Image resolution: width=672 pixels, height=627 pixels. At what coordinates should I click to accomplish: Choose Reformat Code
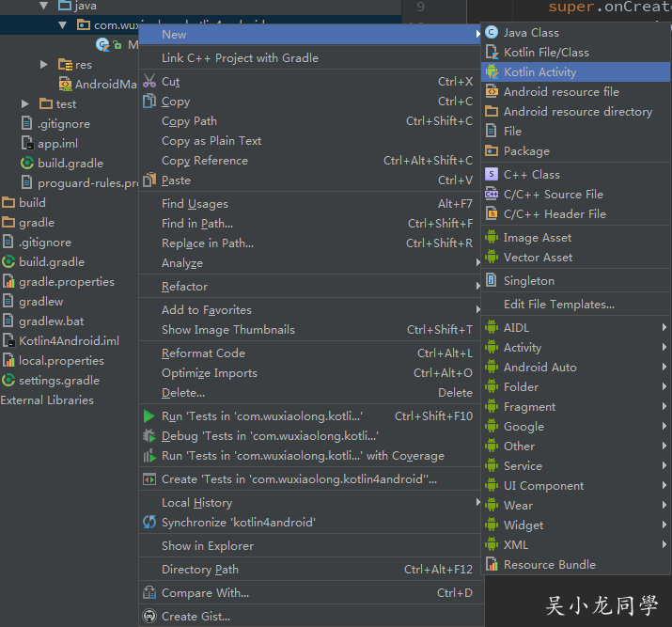pyautogui.click(x=311, y=353)
